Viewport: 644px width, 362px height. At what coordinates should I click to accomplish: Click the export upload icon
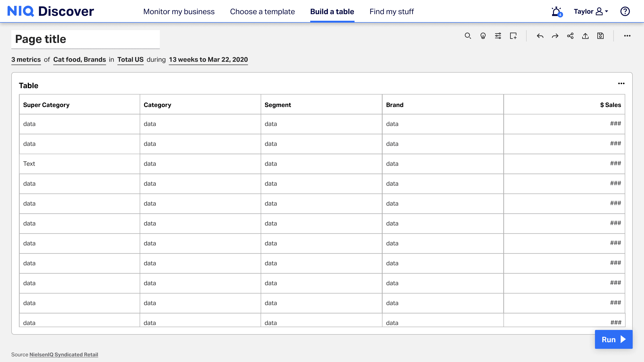pos(585,36)
